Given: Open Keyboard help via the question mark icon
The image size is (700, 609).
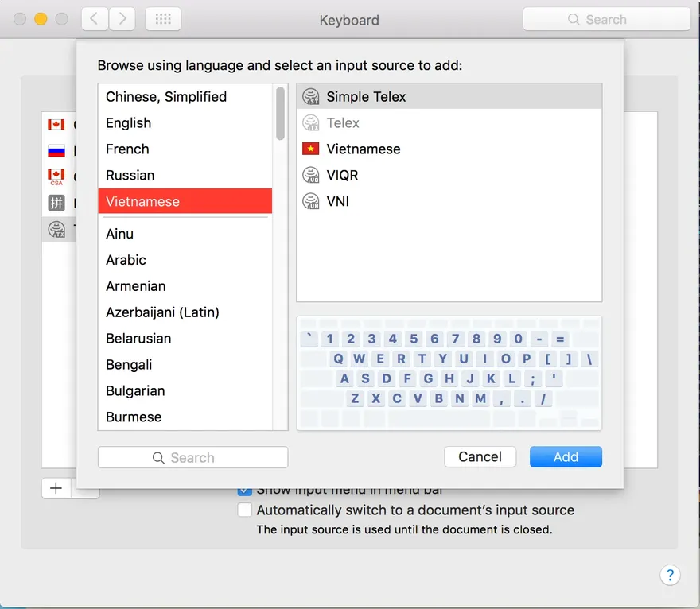Looking at the screenshot, I should click(x=671, y=575).
